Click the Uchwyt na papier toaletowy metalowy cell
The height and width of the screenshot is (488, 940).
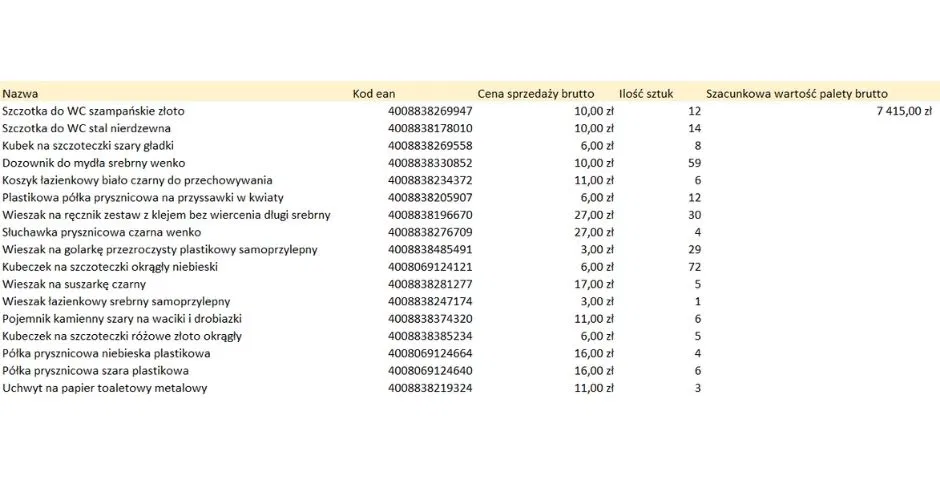(x=105, y=388)
